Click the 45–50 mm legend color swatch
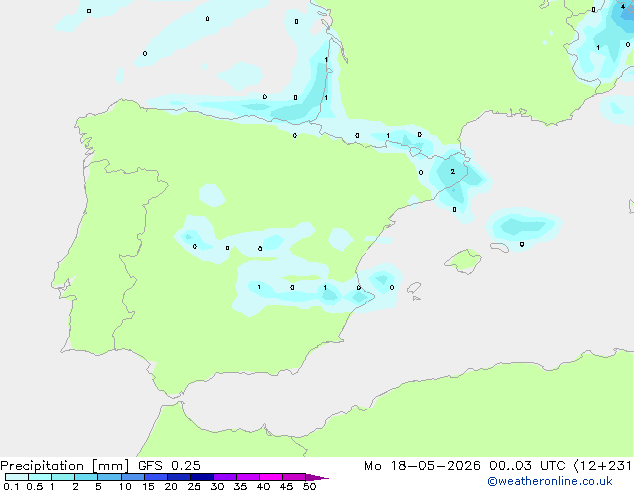Viewport: 634px width, 490px height. click(294, 477)
